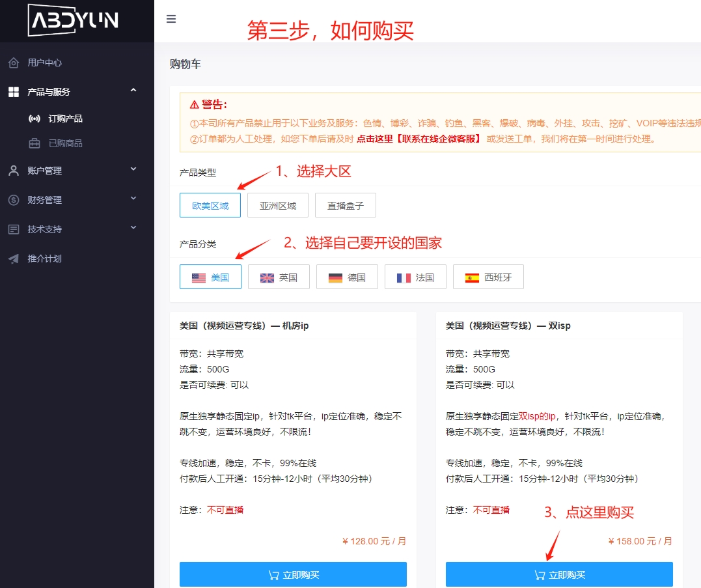Expand the 财务管理 submenu chevron
The width and height of the screenshot is (701, 588).
pos(133,199)
